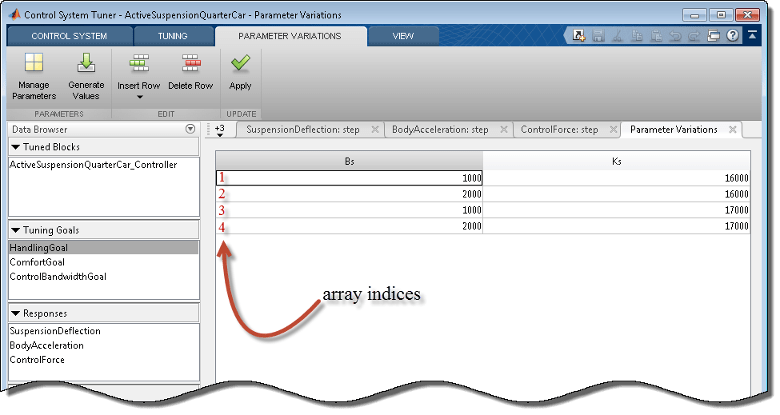
Task: Minimize the Control System Tuner window
Action: coord(694,15)
